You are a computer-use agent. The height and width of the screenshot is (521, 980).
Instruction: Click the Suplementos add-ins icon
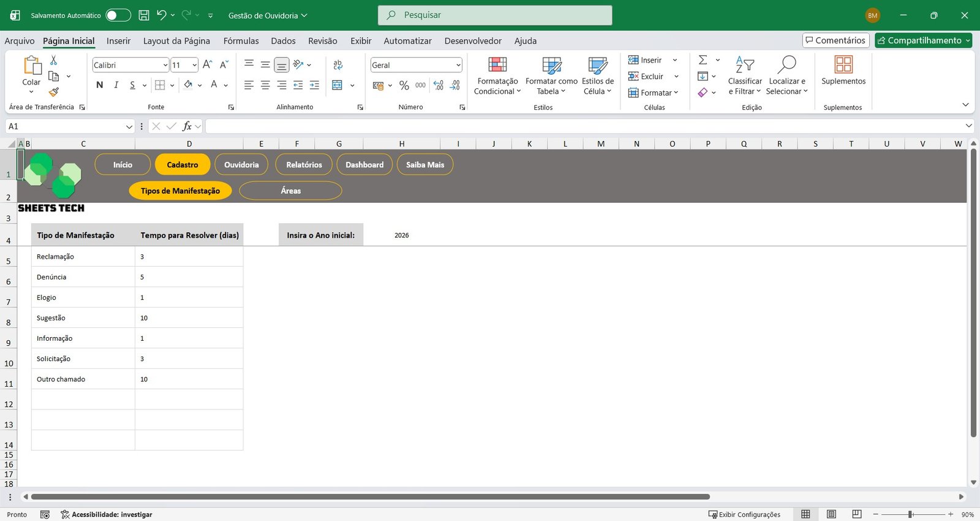pos(843,65)
